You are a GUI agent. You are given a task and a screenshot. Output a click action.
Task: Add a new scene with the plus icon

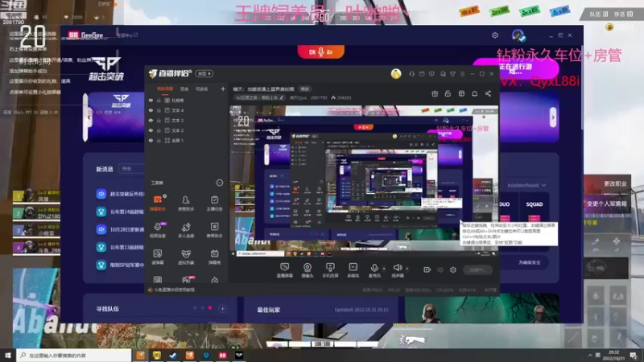223,88
